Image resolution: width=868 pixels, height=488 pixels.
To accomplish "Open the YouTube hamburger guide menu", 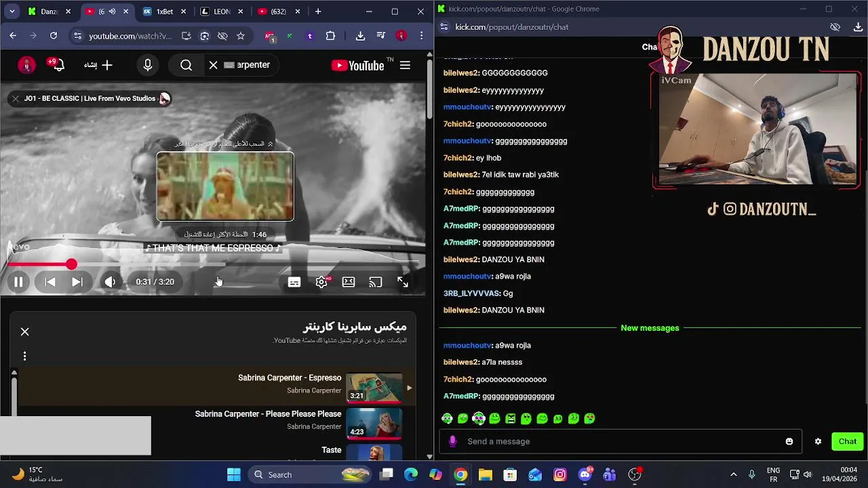I will coord(405,65).
